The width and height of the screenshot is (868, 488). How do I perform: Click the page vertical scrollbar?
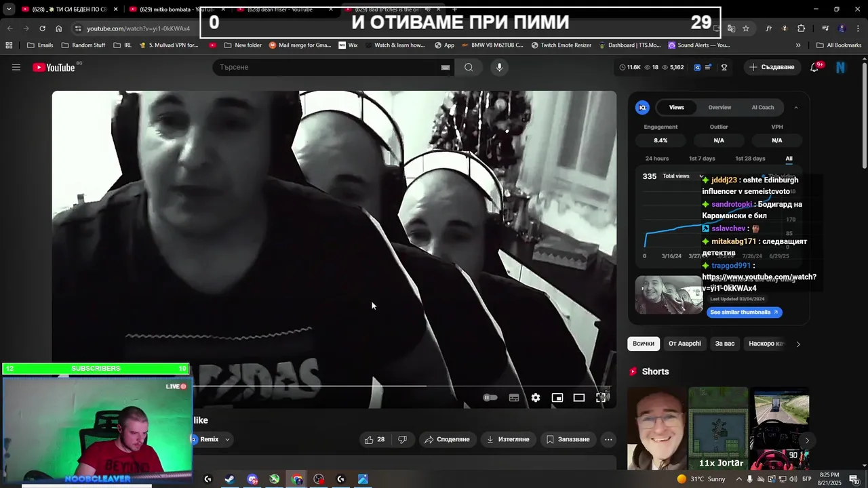(864, 115)
